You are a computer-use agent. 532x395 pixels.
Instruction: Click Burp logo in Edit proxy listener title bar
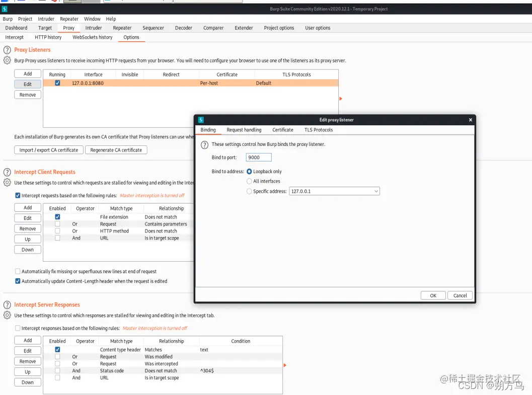[201, 120]
